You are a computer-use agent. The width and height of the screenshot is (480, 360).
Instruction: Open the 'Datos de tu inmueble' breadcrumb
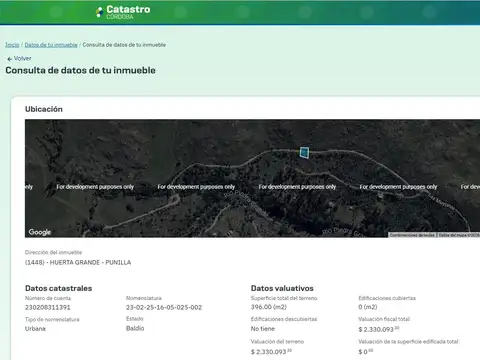[51, 45]
